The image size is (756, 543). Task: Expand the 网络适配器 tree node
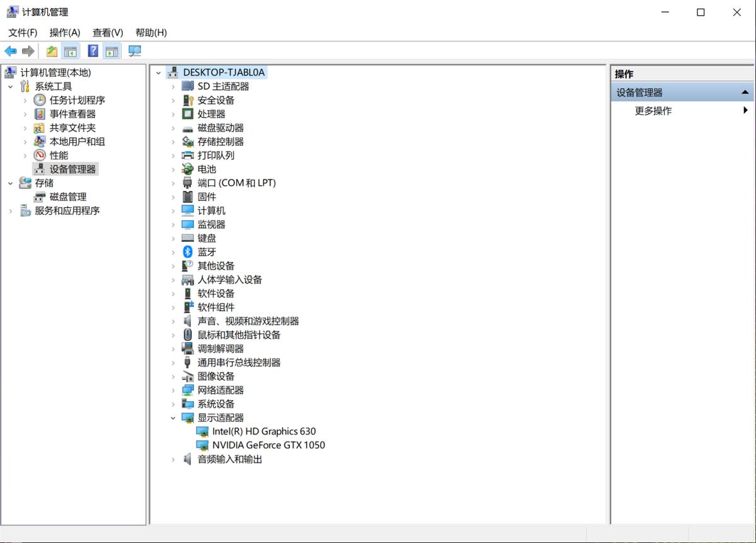click(174, 389)
